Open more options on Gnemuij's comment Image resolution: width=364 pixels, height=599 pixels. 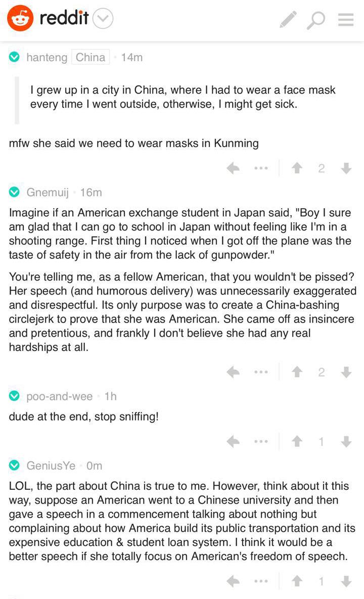[x=261, y=373]
